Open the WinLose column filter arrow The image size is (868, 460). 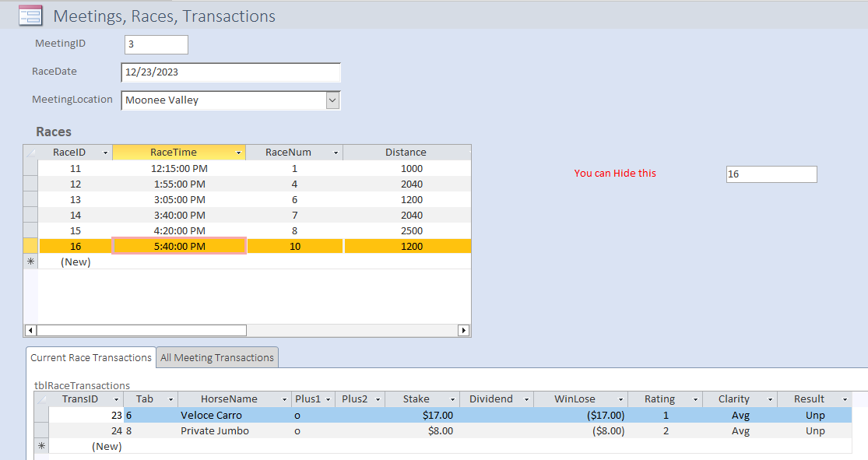[x=620, y=399]
